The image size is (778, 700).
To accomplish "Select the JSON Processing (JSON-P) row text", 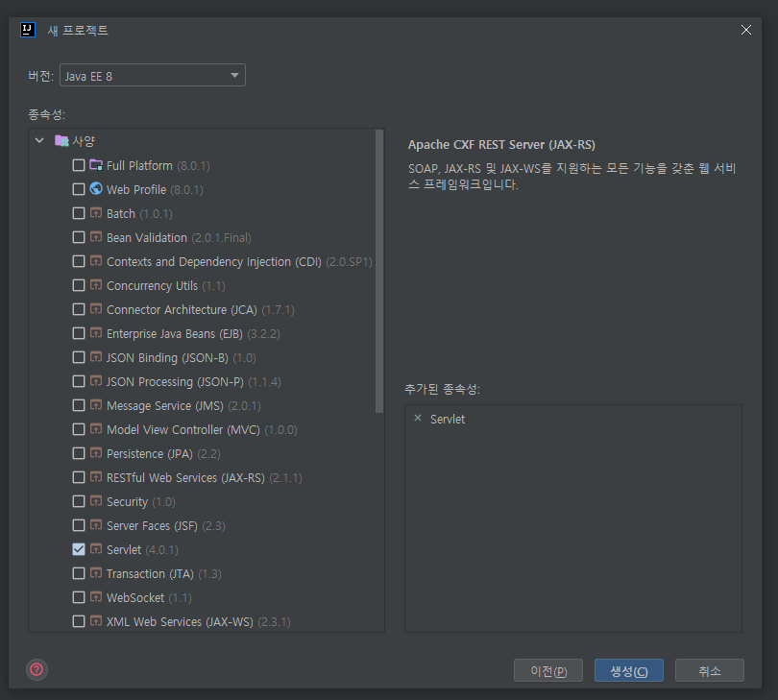I will tap(193, 382).
